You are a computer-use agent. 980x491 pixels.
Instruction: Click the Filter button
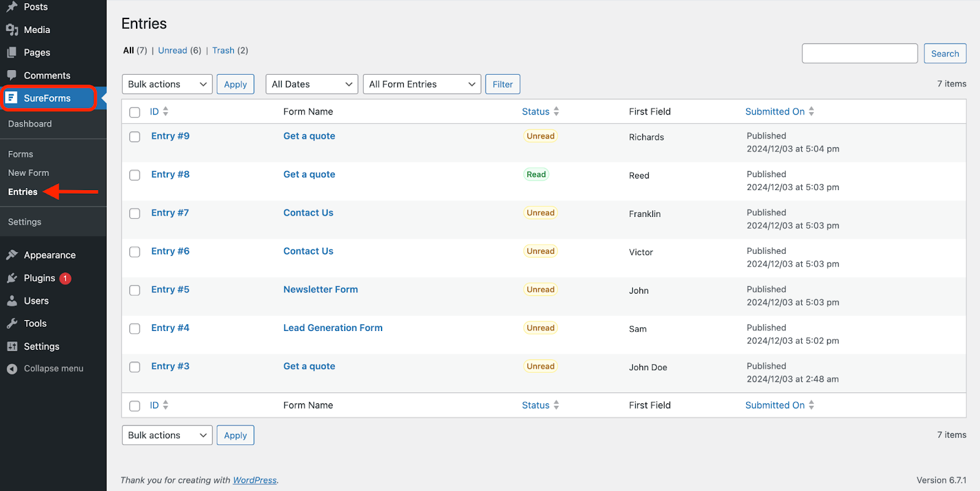pos(503,84)
